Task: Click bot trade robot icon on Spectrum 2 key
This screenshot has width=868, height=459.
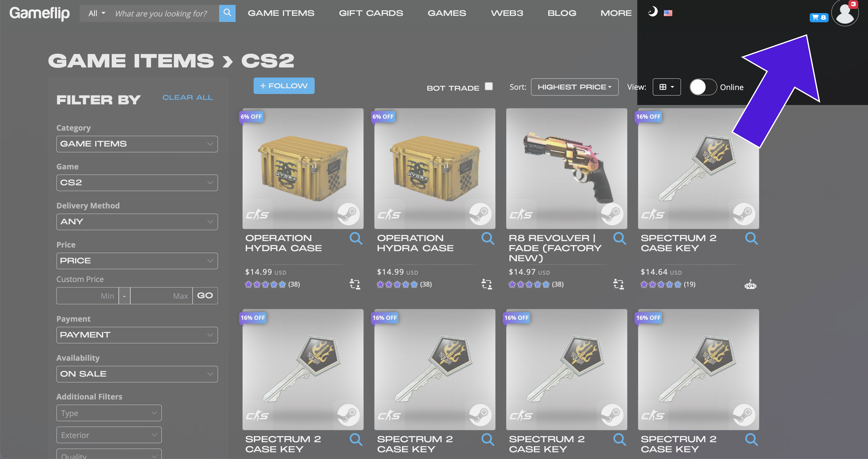Action: coord(750,285)
